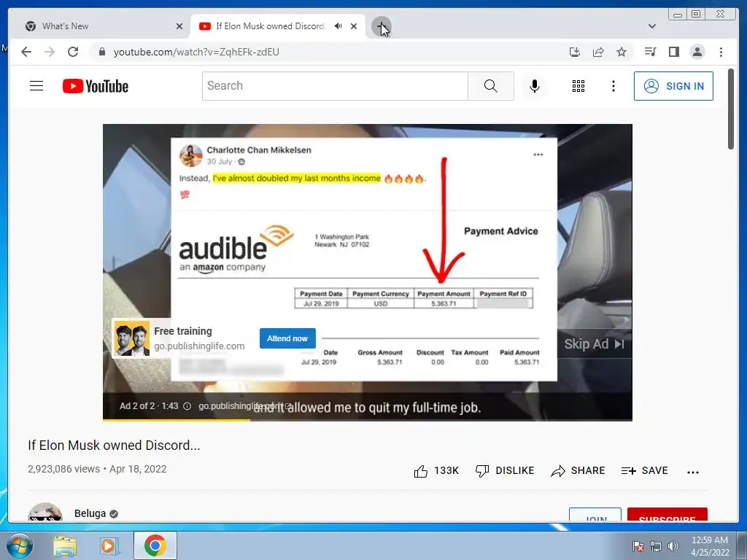Open the media controls icon in Chrome toolbar
747x560 pixels.
[x=650, y=52]
